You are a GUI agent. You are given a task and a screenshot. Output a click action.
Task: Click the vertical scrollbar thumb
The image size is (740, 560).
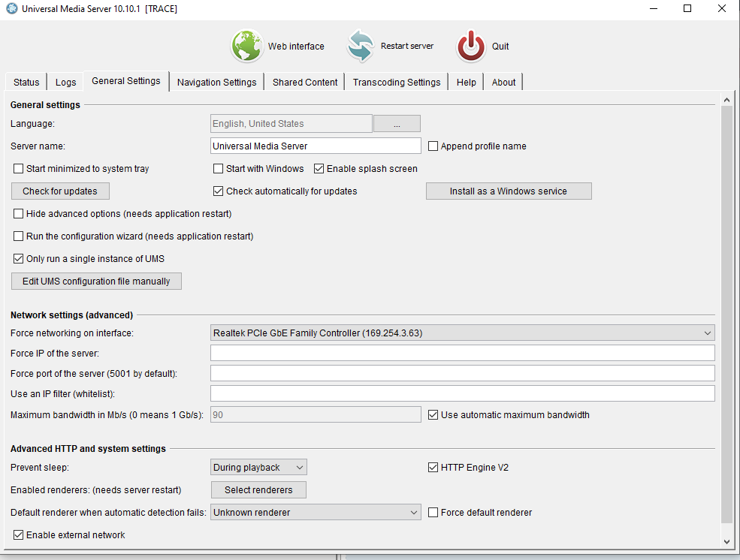pos(726,314)
